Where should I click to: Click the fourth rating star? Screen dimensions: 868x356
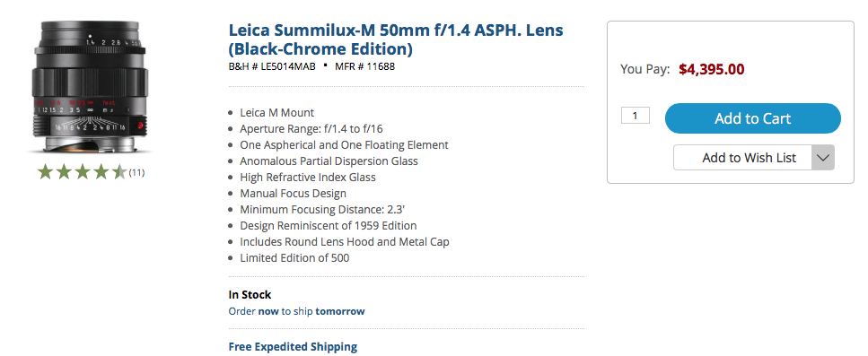click(101, 172)
